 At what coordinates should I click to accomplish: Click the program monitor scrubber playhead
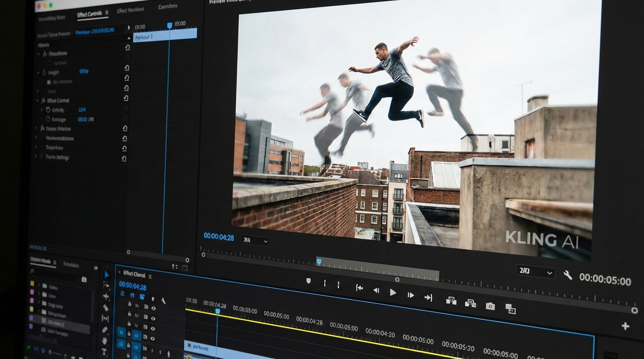click(319, 261)
